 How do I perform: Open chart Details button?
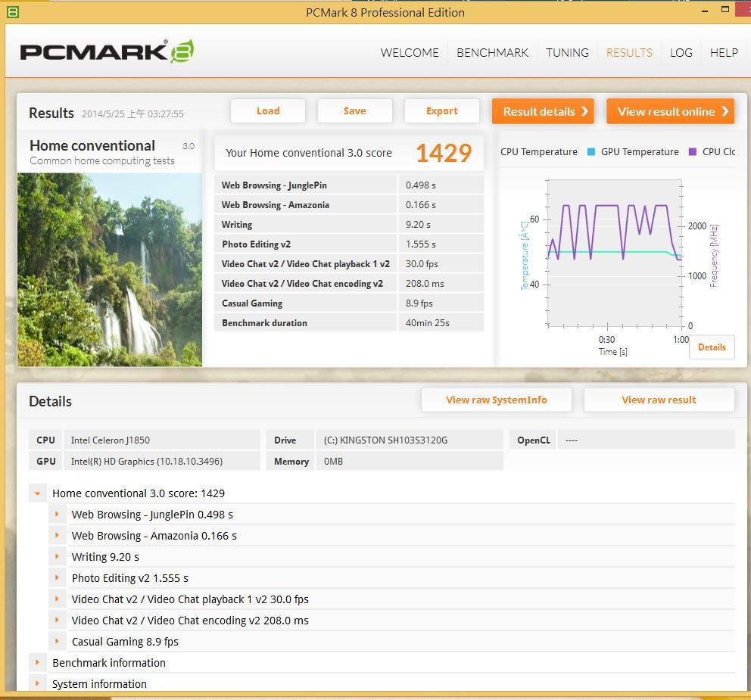click(712, 347)
